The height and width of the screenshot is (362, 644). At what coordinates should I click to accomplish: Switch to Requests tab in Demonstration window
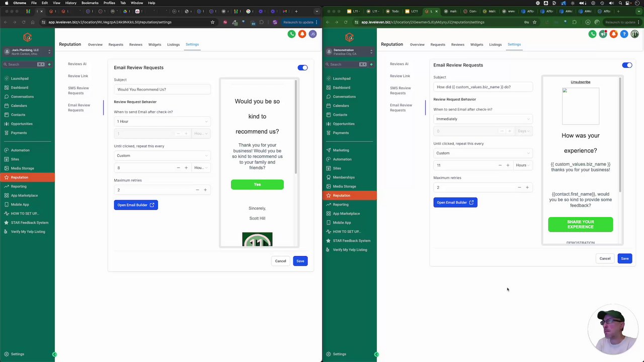(x=438, y=45)
